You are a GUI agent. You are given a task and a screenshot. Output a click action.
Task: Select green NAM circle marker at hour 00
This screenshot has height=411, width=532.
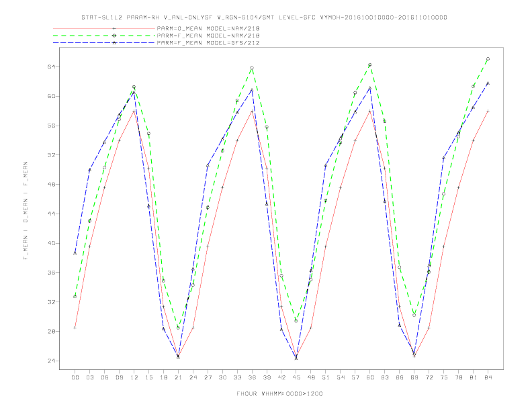point(75,296)
